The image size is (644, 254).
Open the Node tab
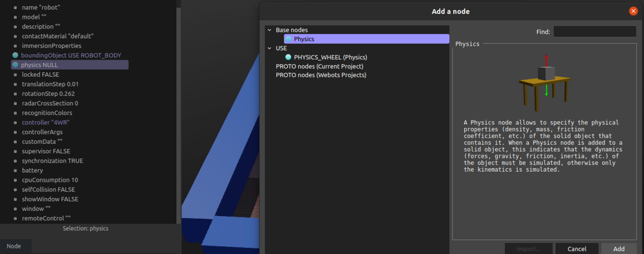(14, 246)
